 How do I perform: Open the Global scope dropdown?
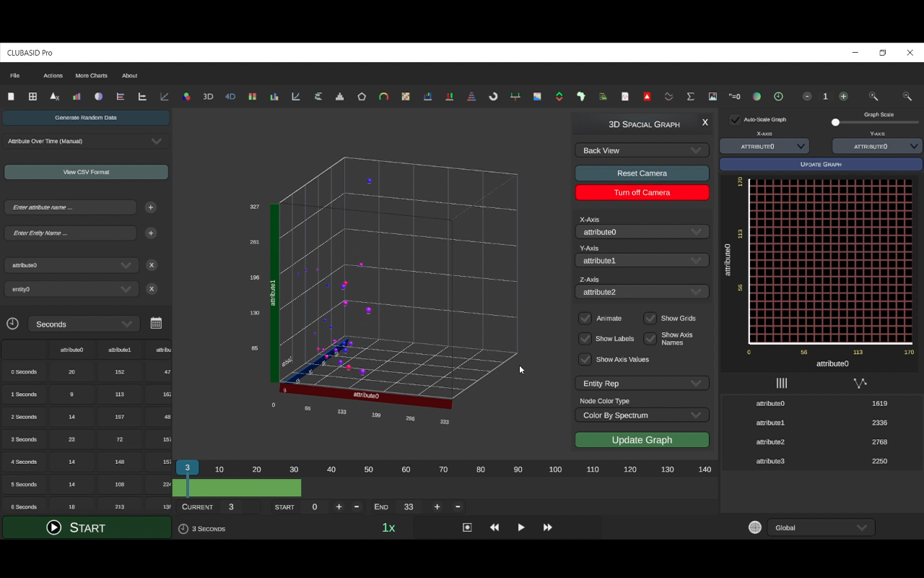tap(821, 527)
